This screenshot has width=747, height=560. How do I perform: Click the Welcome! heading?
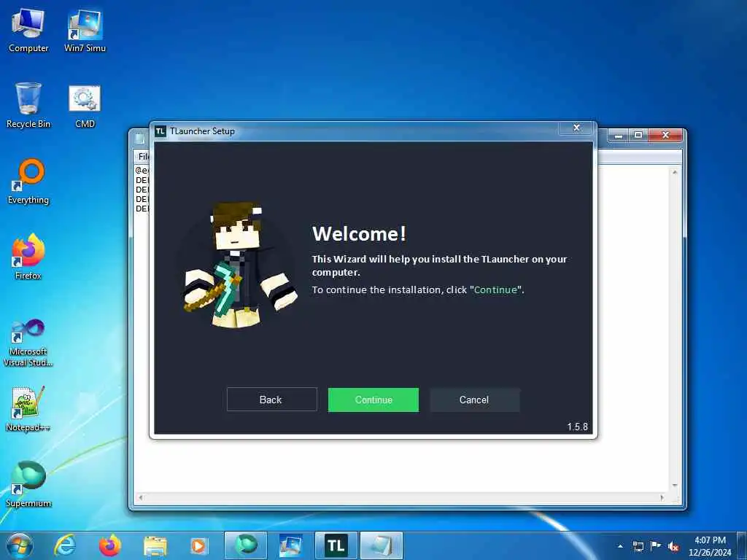(x=359, y=234)
